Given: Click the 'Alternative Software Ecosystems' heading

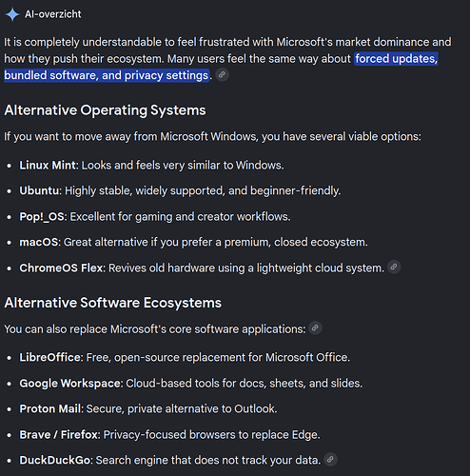Looking at the screenshot, I should coord(113,303).
